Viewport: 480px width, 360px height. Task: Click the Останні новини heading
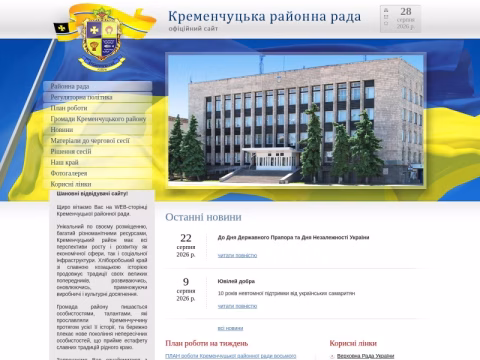pos(203,217)
